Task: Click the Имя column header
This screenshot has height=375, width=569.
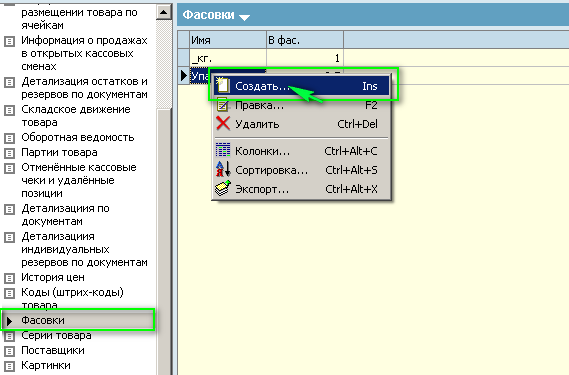Action: 228,40
